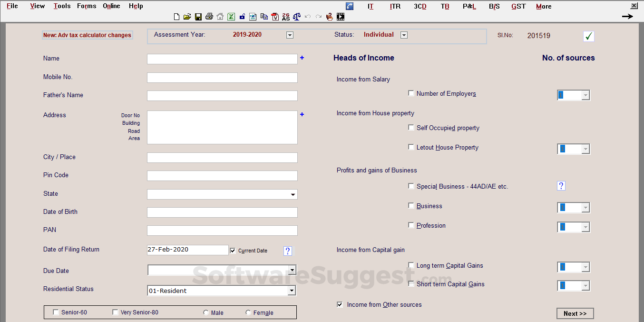Viewport: 644px width, 322px height.
Task: Open the Tools menu
Action: click(62, 6)
